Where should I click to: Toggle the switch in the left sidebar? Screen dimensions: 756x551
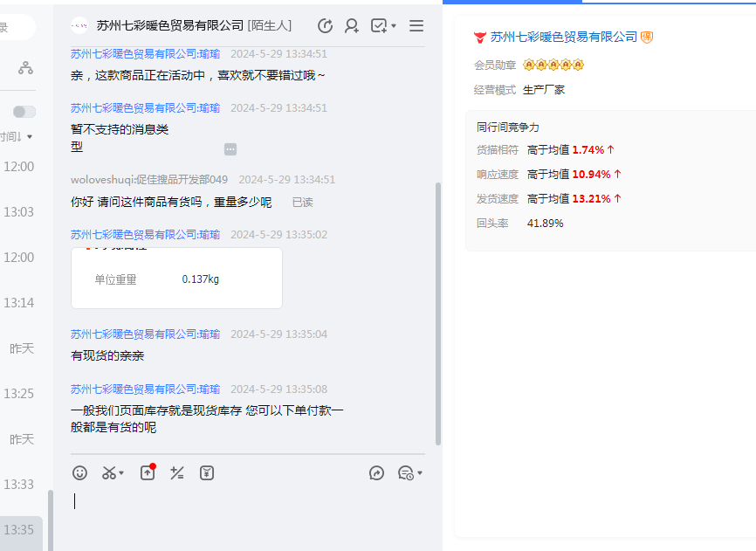point(24,112)
